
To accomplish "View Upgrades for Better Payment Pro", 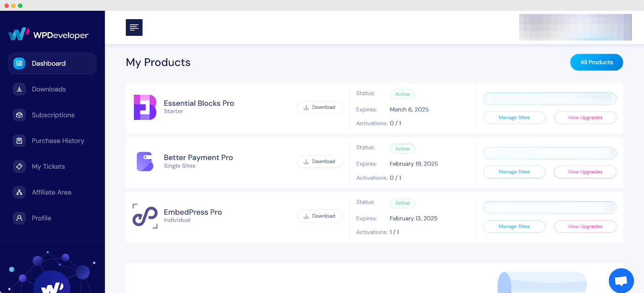I will coord(585,172).
